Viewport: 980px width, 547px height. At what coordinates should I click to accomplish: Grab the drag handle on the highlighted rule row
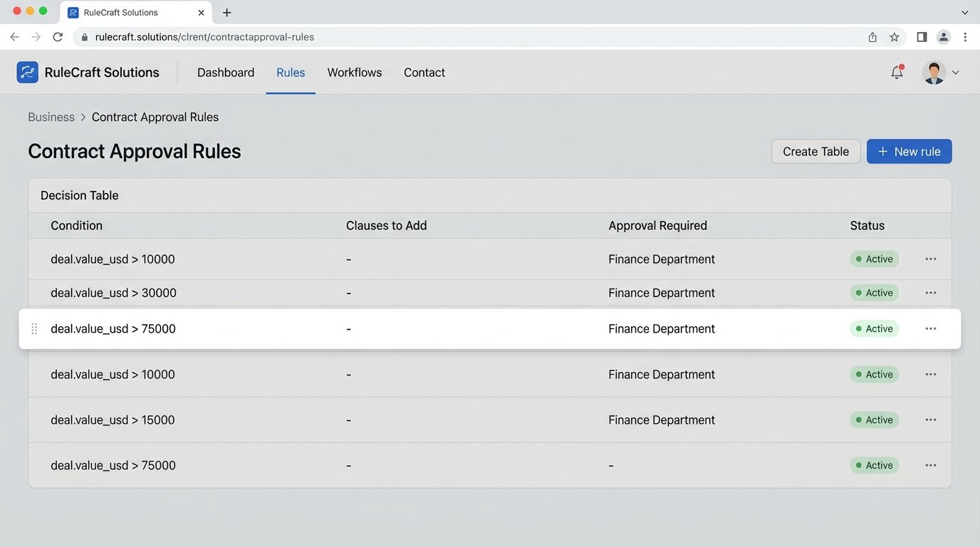[x=33, y=328]
